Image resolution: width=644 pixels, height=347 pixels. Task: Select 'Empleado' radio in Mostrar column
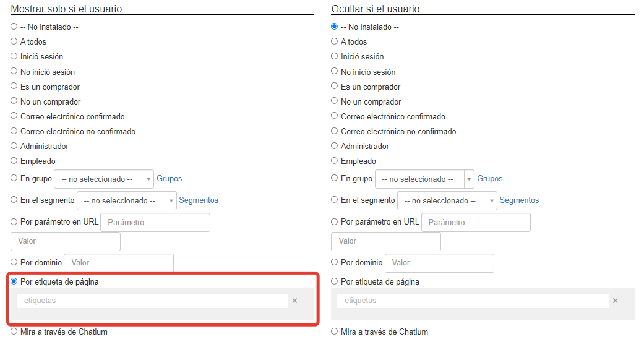(x=14, y=161)
